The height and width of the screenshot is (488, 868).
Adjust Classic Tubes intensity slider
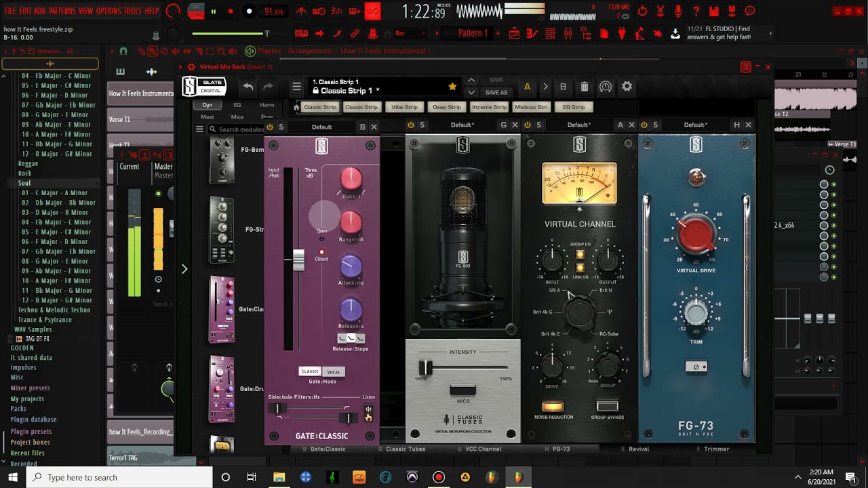pos(426,367)
